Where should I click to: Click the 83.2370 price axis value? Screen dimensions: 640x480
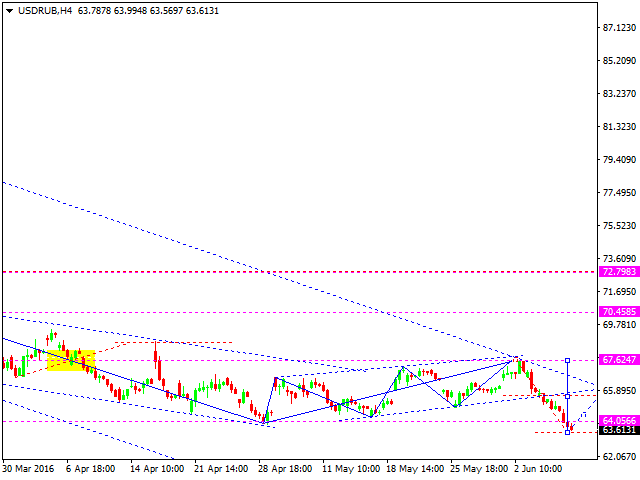pos(619,93)
